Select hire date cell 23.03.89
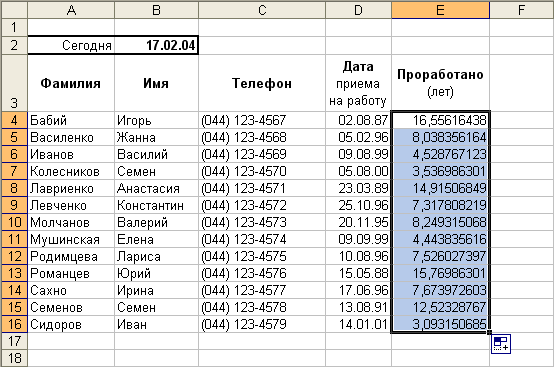Image resolution: width=554 pixels, height=367 pixels. pos(358,188)
